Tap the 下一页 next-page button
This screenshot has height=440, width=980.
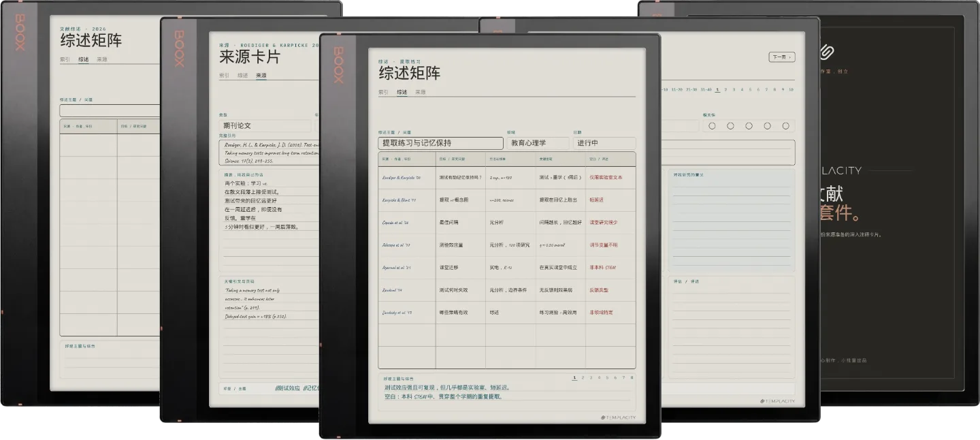pos(782,57)
